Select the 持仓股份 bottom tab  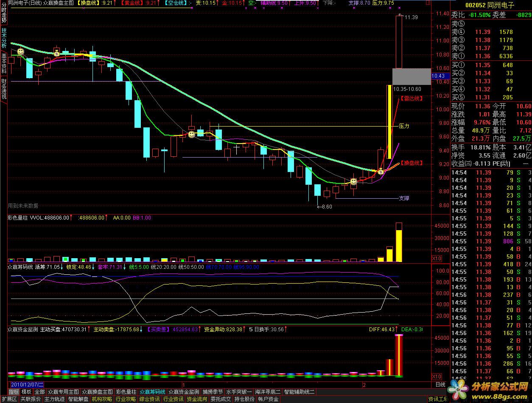244,399
